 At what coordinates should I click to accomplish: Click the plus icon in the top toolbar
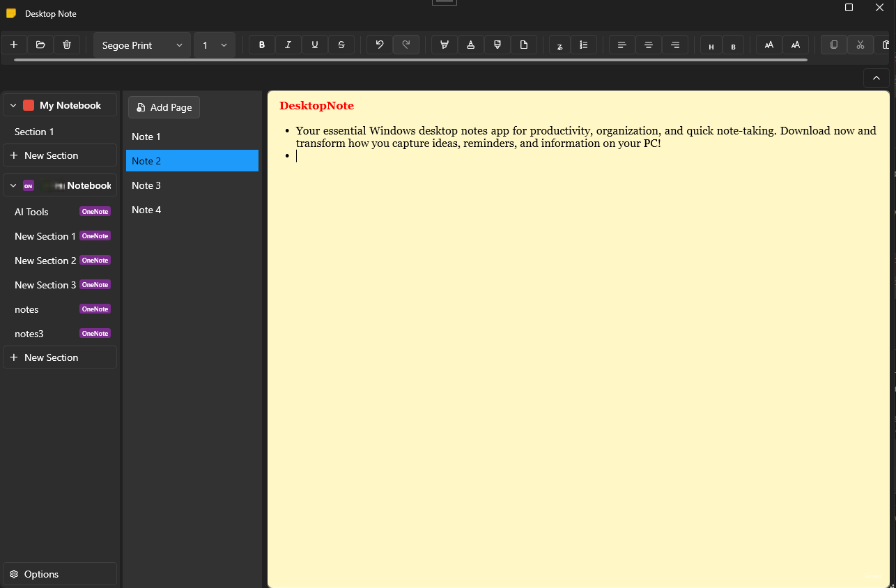click(x=14, y=45)
